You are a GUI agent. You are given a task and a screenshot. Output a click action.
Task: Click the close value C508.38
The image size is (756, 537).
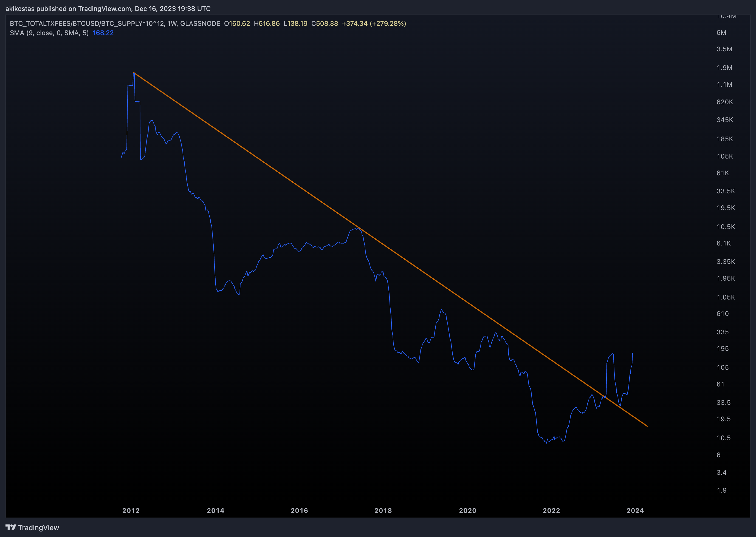(325, 24)
